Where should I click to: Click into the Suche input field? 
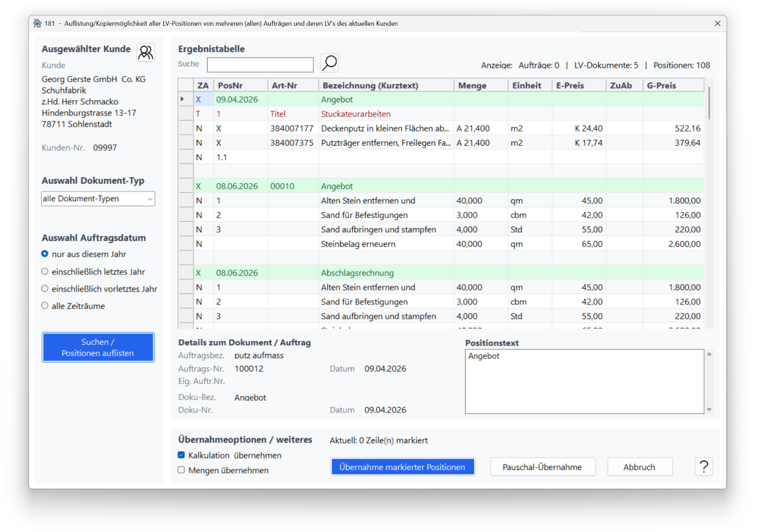(260, 64)
